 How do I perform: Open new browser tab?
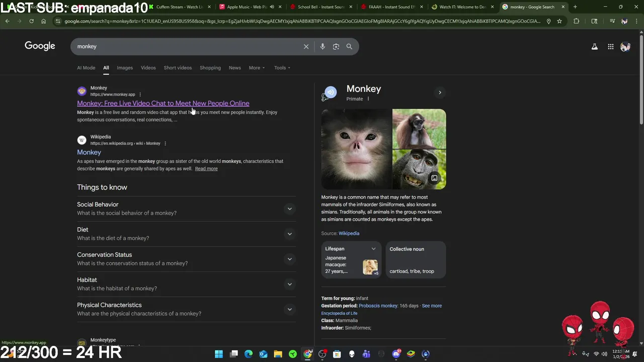click(575, 7)
